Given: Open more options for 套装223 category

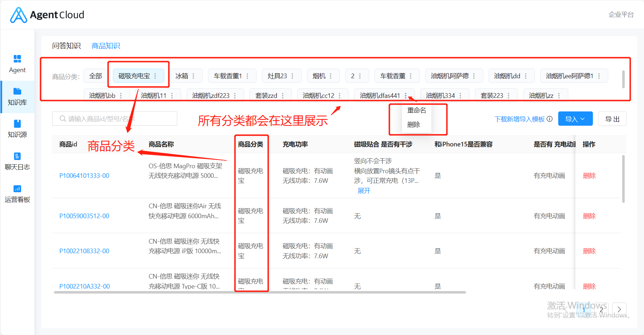Looking at the screenshot, I should coord(509,96).
